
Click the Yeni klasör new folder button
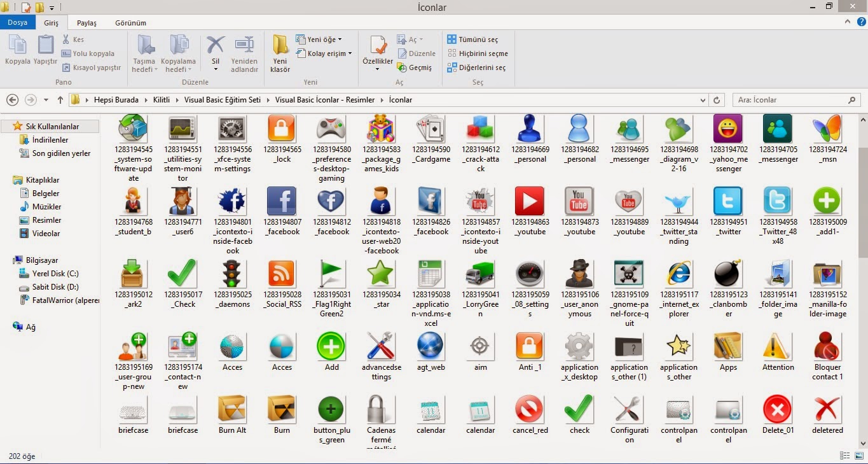click(x=280, y=53)
